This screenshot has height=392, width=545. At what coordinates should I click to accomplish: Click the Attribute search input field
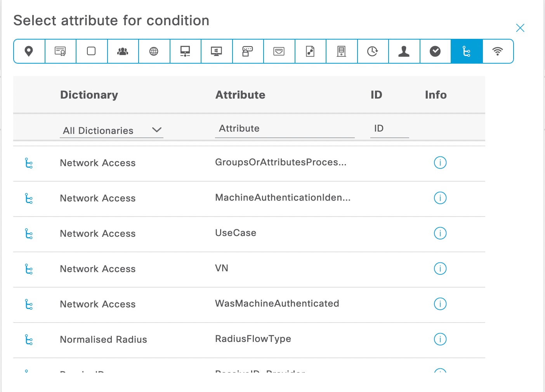coord(285,128)
